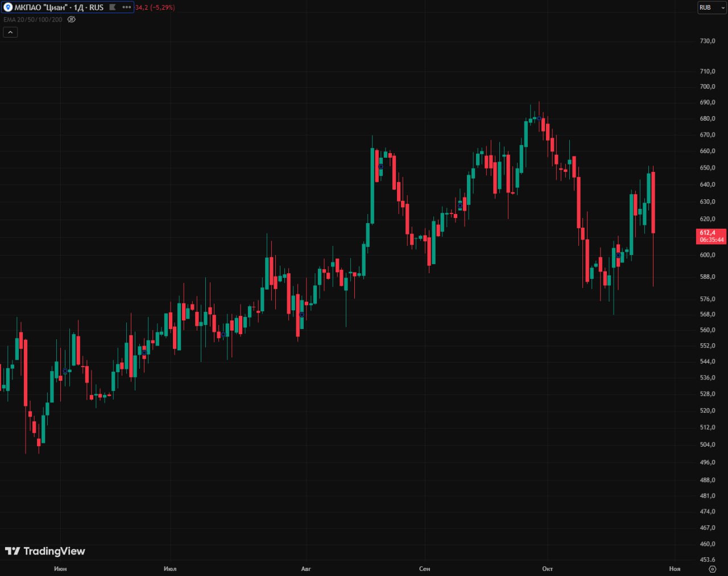Click the last red candle body
The image size is (728, 576).
653,202
